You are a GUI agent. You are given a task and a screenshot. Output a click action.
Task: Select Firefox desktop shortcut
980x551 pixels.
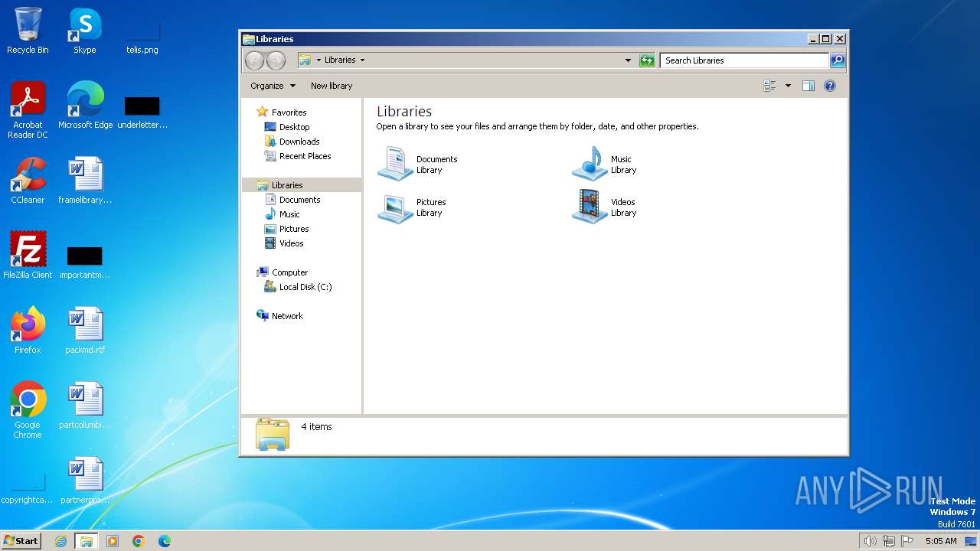pyautogui.click(x=28, y=331)
